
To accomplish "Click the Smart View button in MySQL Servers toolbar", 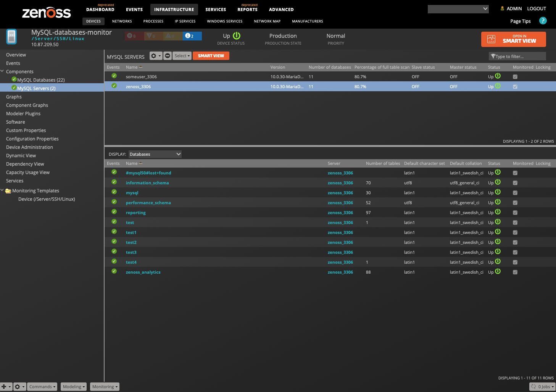I will pos(211,56).
